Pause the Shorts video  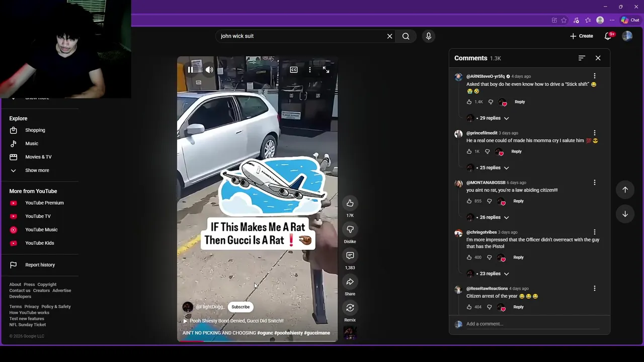coord(191,70)
